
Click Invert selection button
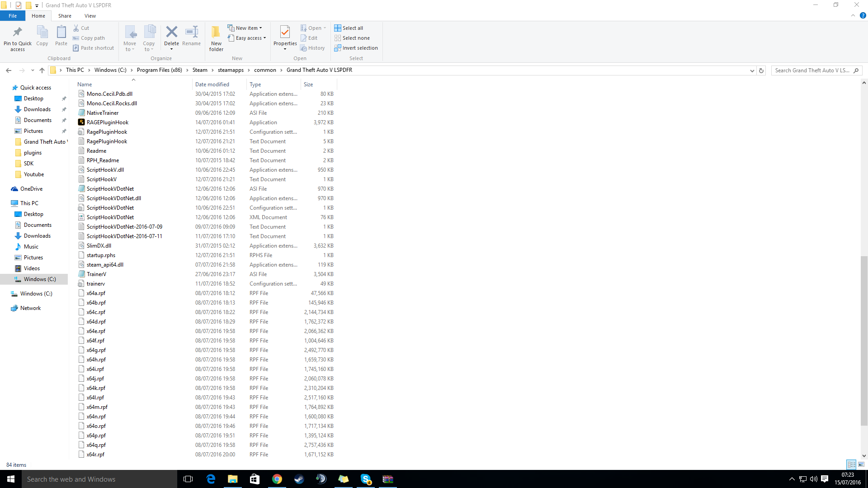click(356, 48)
